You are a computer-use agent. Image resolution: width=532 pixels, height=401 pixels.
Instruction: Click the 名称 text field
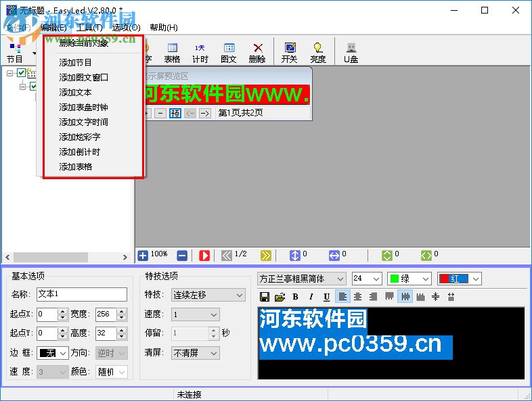[x=82, y=294]
